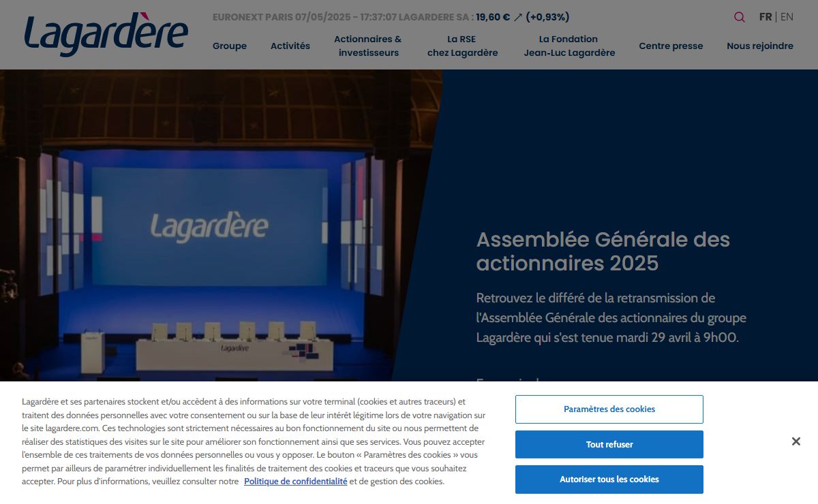Click Assemblée Générale des actionnaires 2025 heading

pyautogui.click(x=603, y=251)
